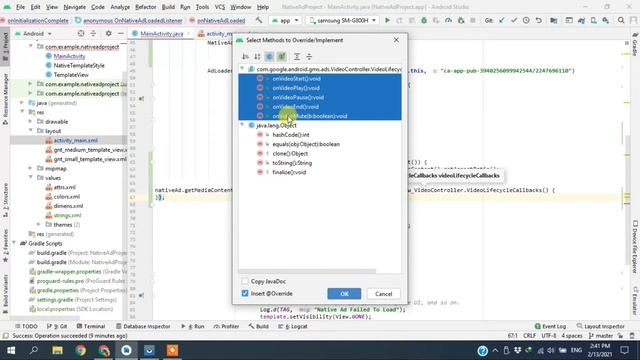Screen dimensions: 640x360
Task: Open the Build menu
Action: [168, 7]
